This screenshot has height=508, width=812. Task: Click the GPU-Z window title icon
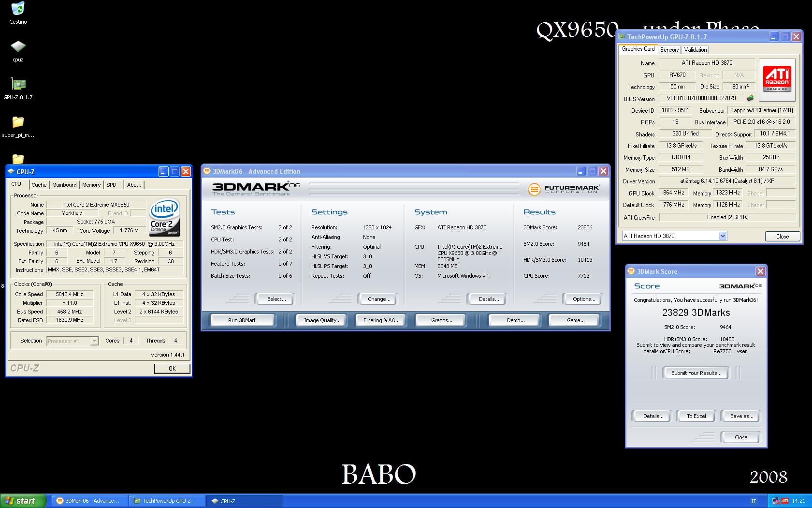click(622, 37)
